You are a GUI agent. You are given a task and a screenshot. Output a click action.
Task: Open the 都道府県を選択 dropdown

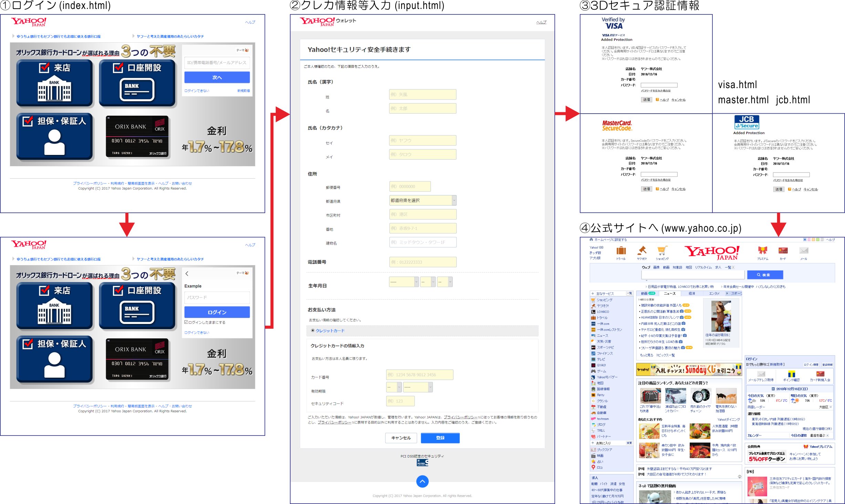(422, 200)
